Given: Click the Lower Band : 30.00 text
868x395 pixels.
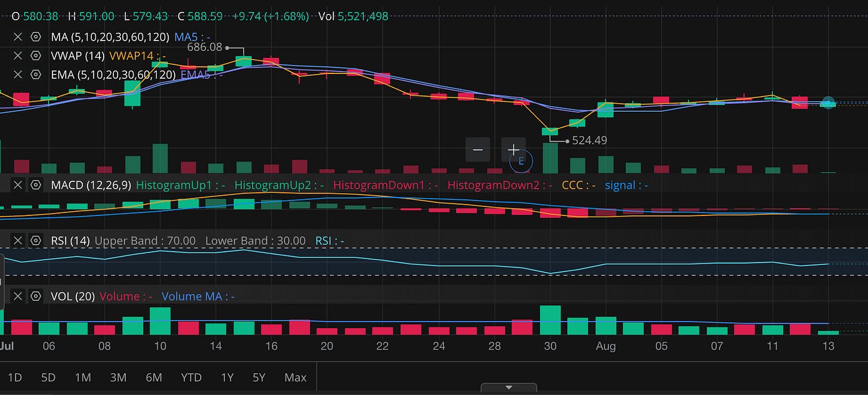Looking at the screenshot, I should pyautogui.click(x=255, y=240).
